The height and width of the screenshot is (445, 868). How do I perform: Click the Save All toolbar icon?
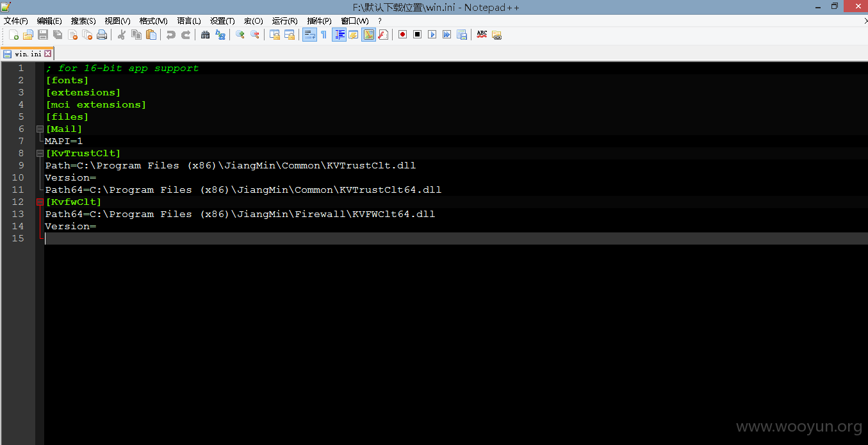pyautogui.click(x=58, y=35)
